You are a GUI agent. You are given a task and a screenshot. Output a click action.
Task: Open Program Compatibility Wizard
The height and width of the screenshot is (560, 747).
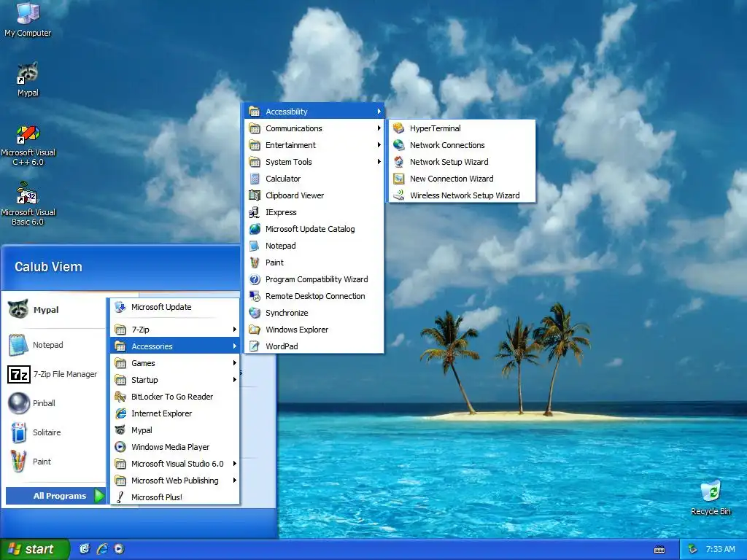coord(314,279)
